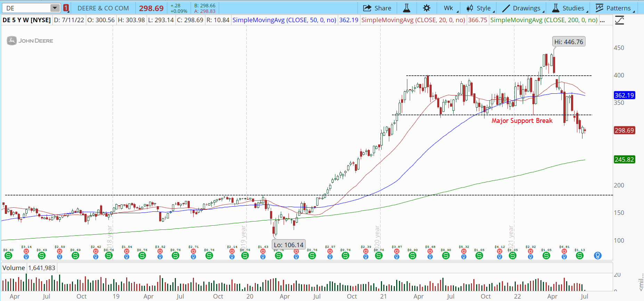Click the green 245.82 price axis label
644x301 pixels.
coord(624,160)
